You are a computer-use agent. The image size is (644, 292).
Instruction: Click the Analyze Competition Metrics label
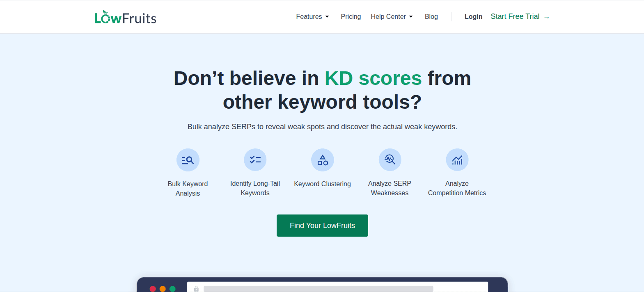457,188
